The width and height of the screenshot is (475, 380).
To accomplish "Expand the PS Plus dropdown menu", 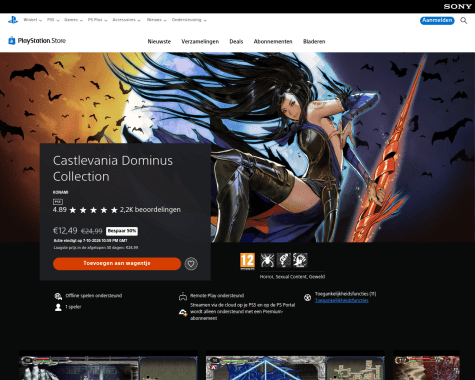I will click(97, 20).
